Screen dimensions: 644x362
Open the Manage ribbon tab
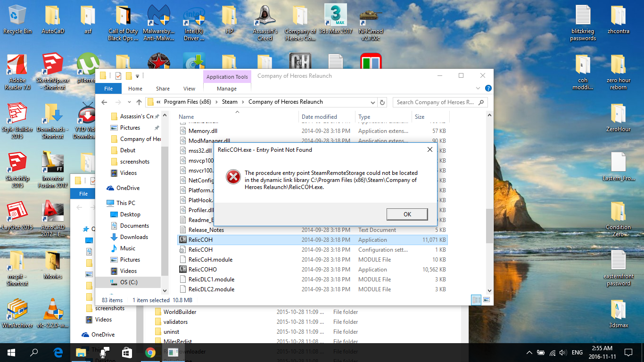[227, 89]
